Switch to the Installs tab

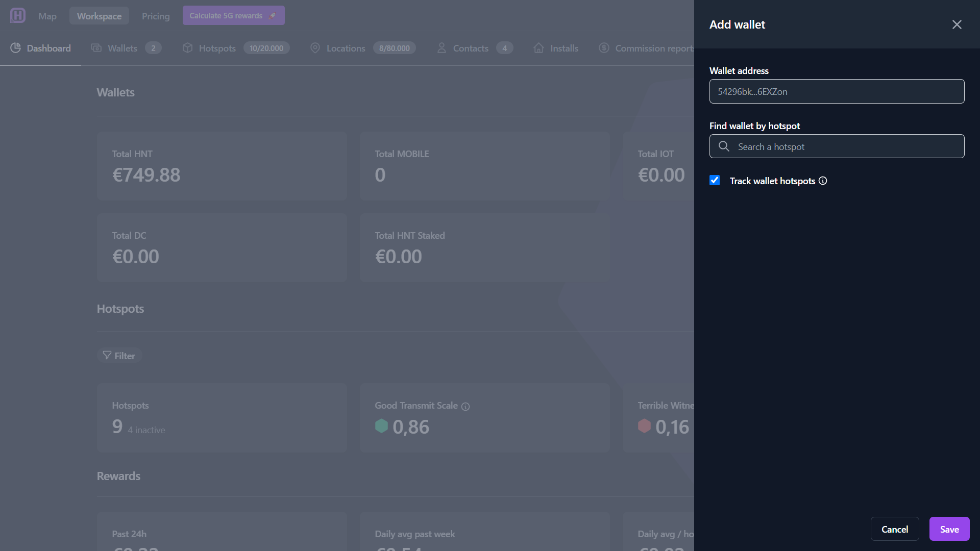(556, 48)
